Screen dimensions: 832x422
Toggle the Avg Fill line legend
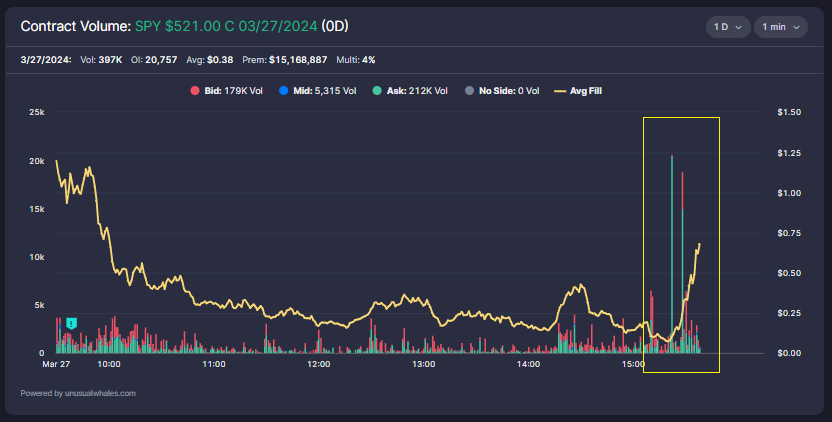[x=578, y=91]
